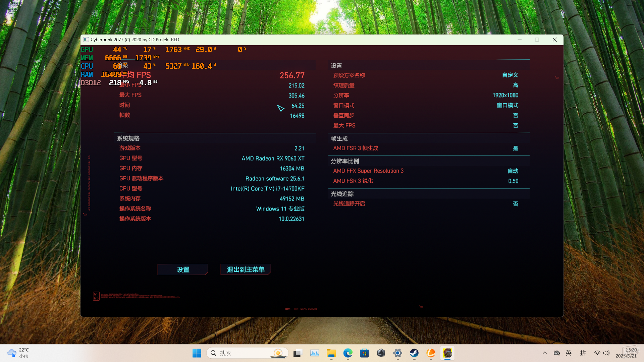Open the orange swoosh app on taskbar
The image size is (644, 362).
click(x=431, y=353)
